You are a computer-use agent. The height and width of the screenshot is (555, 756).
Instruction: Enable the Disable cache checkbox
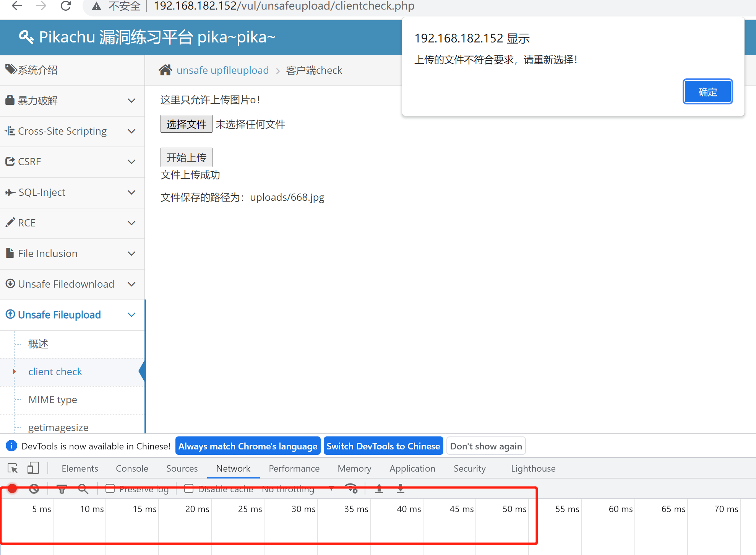[189, 489]
